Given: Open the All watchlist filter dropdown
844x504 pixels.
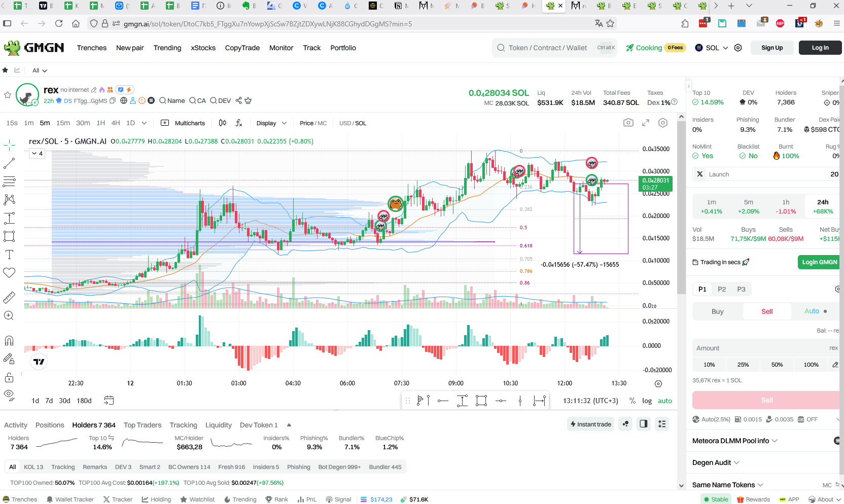Looking at the screenshot, I should pyautogui.click(x=40, y=70).
